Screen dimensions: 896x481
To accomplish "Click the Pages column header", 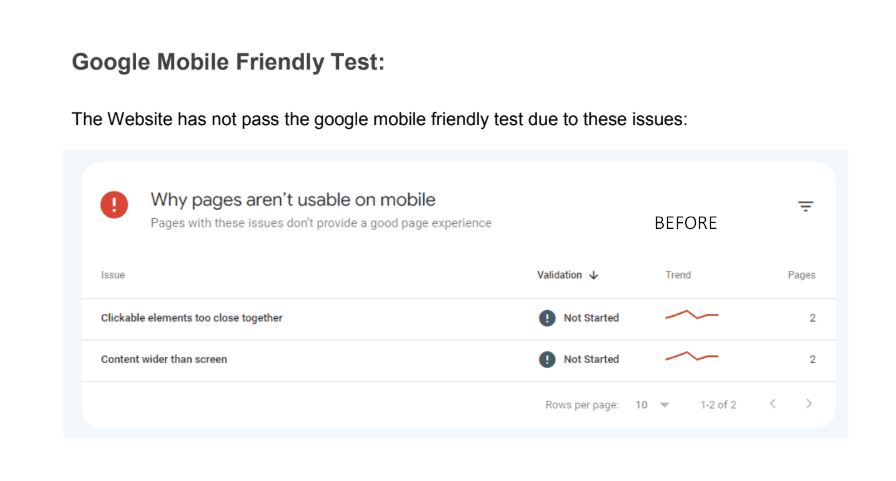I will [801, 275].
